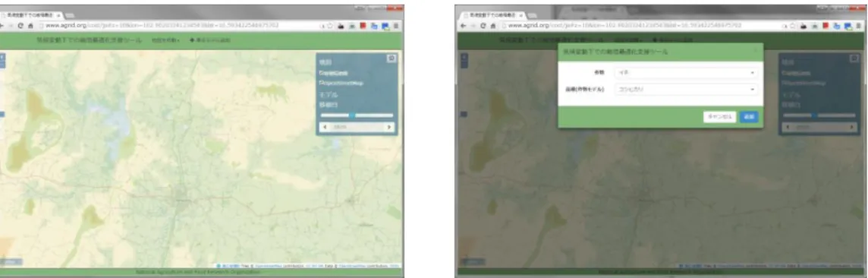Bookmark the page via star in left window
Image resolution: width=868 pixels, height=278 pixels.
[x=329, y=26]
